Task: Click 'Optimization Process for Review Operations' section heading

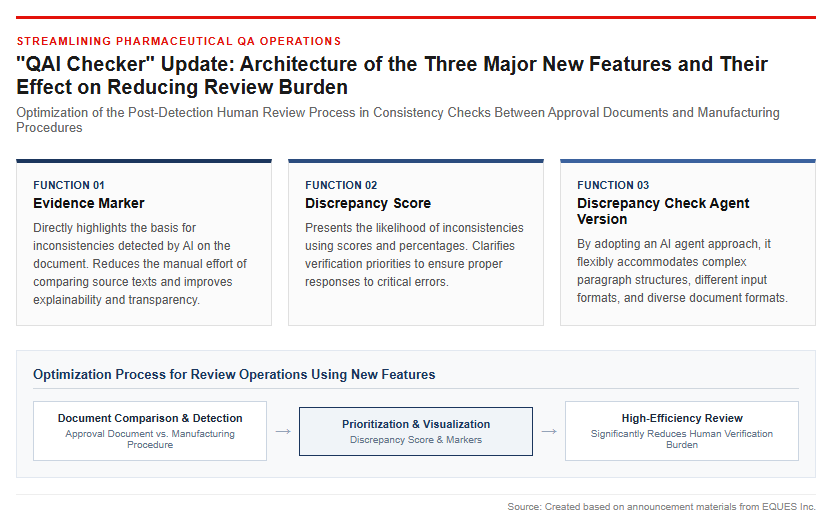Action: click(234, 375)
